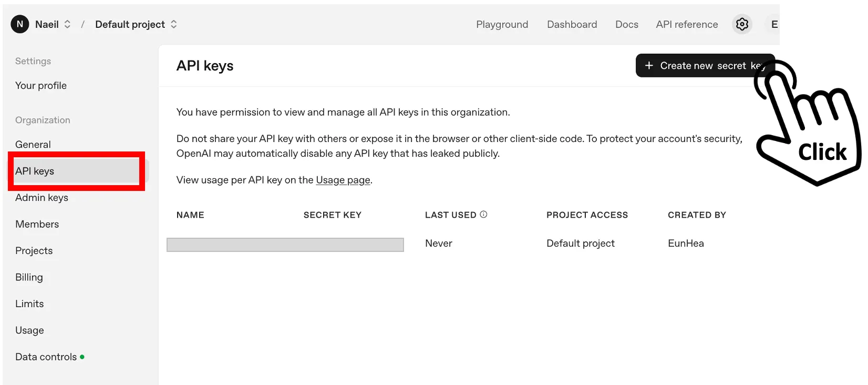Open the settings gear icon

coord(742,24)
